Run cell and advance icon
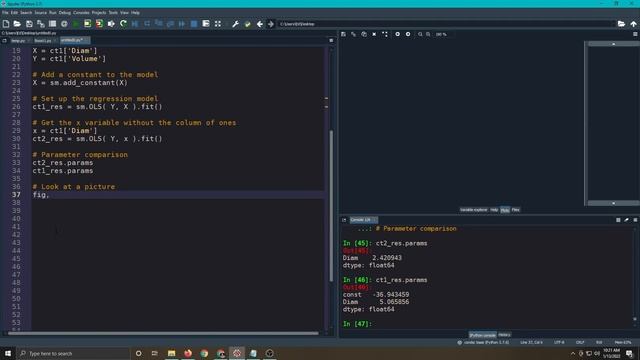 click(99, 24)
